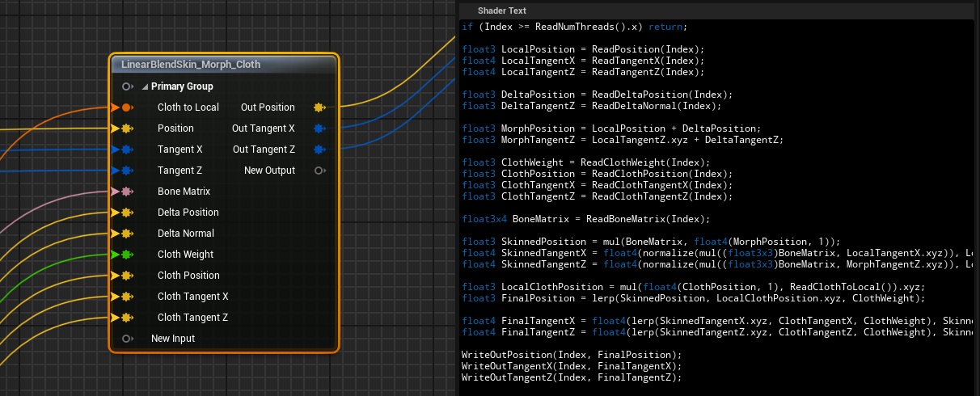Viewport: 980px width, 396px height.
Task: Click the New Output empty pin
Action: point(319,171)
